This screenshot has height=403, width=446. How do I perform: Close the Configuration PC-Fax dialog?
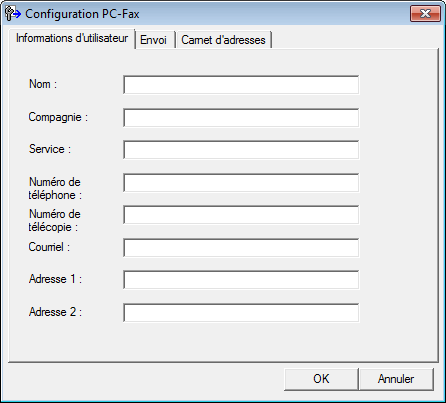(425, 13)
